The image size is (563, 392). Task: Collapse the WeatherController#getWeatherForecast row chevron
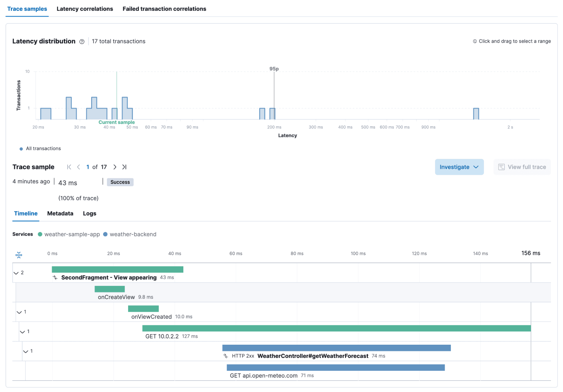click(x=26, y=351)
